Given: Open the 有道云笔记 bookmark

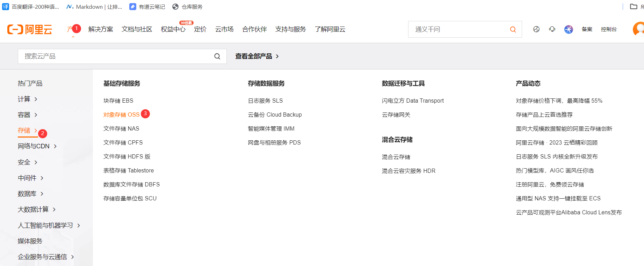Looking at the screenshot, I should tap(147, 7).
